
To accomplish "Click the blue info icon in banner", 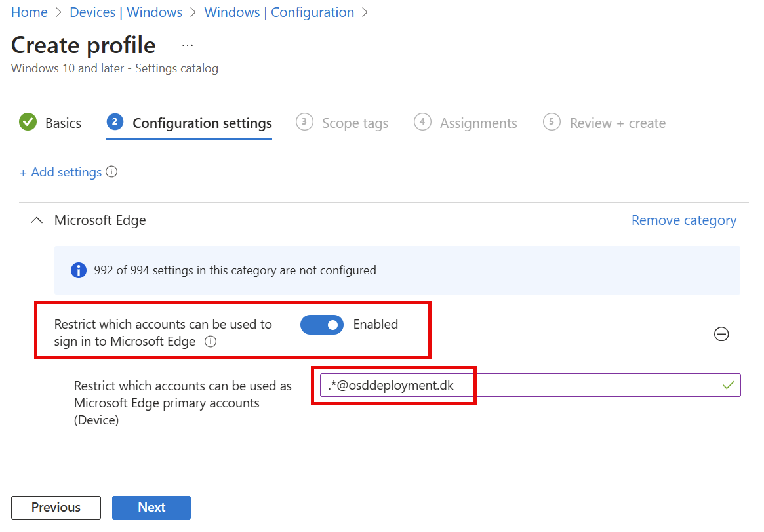I will click(78, 270).
